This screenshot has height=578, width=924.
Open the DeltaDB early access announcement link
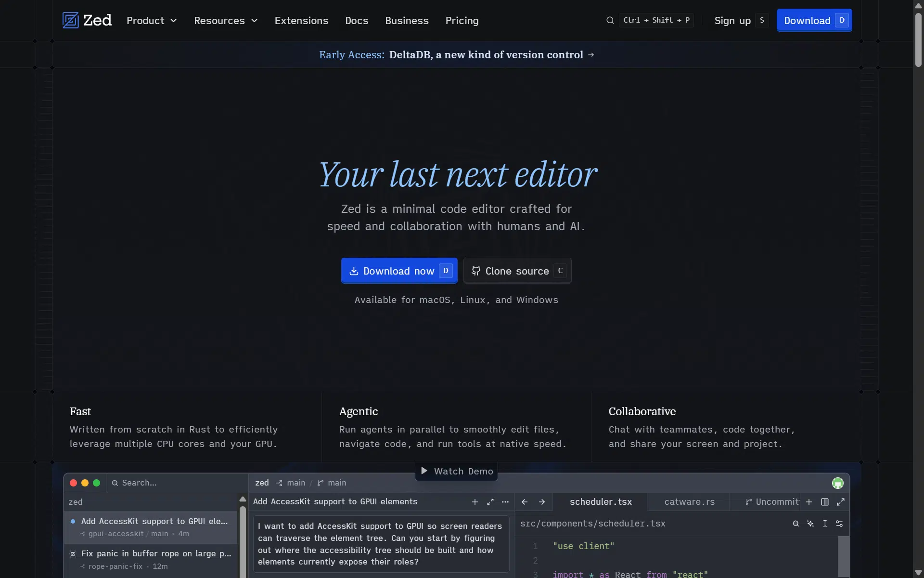coord(456,55)
